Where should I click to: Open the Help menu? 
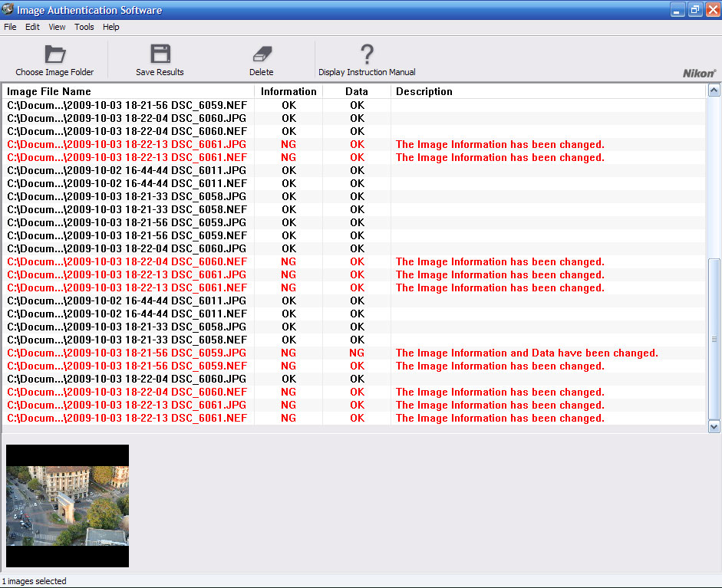[x=111, y=27]
